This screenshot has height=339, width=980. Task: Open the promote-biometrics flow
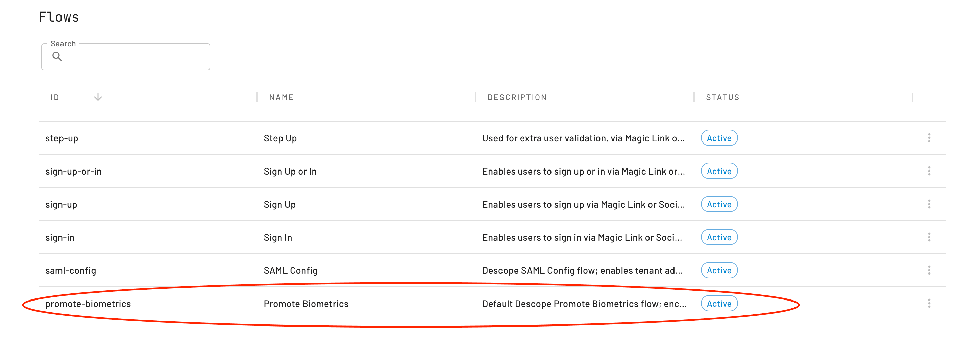(x=88, y=304)
